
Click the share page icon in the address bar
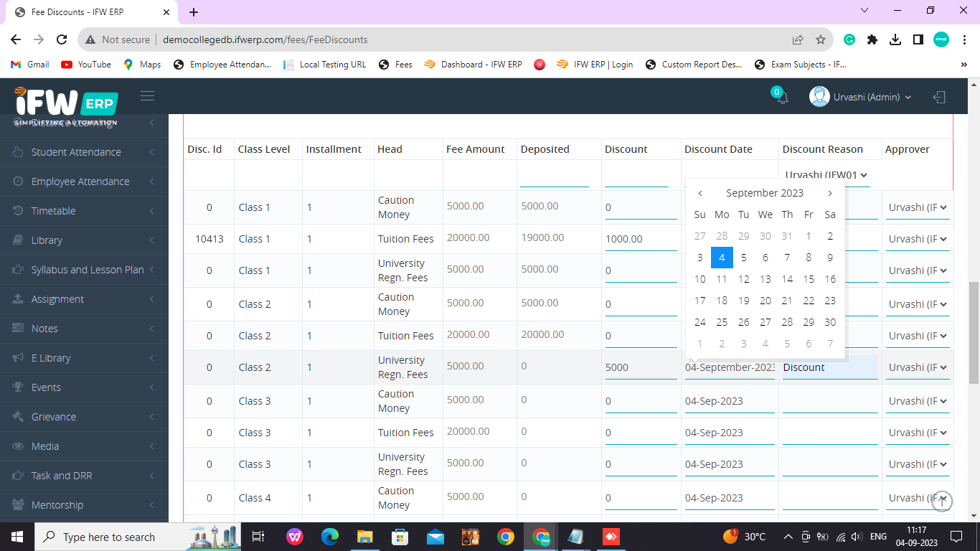[x=798, y=39]
